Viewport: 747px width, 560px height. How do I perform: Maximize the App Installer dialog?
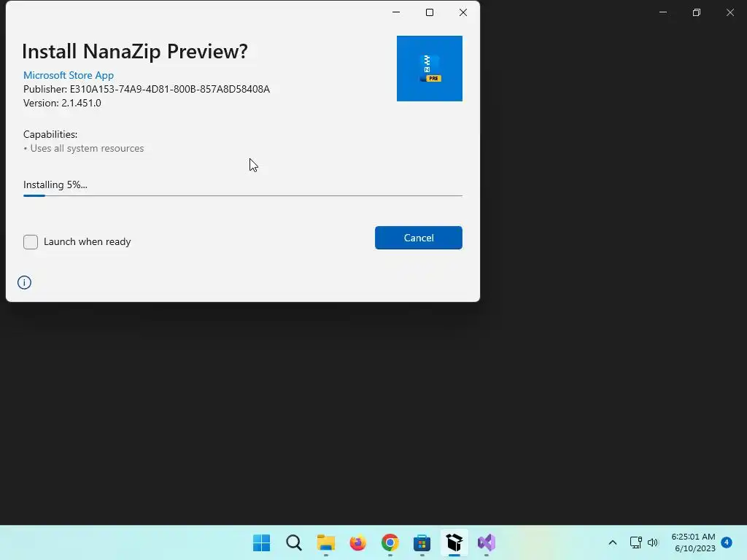click(429, 12)
